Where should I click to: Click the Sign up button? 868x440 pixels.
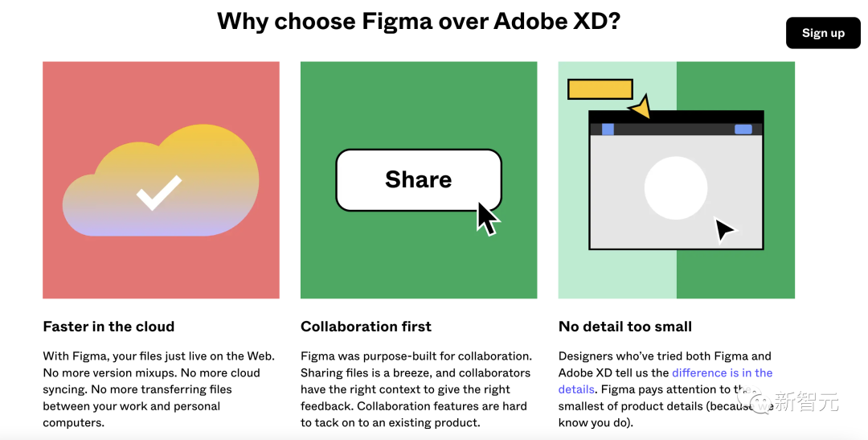pos(823,33)
